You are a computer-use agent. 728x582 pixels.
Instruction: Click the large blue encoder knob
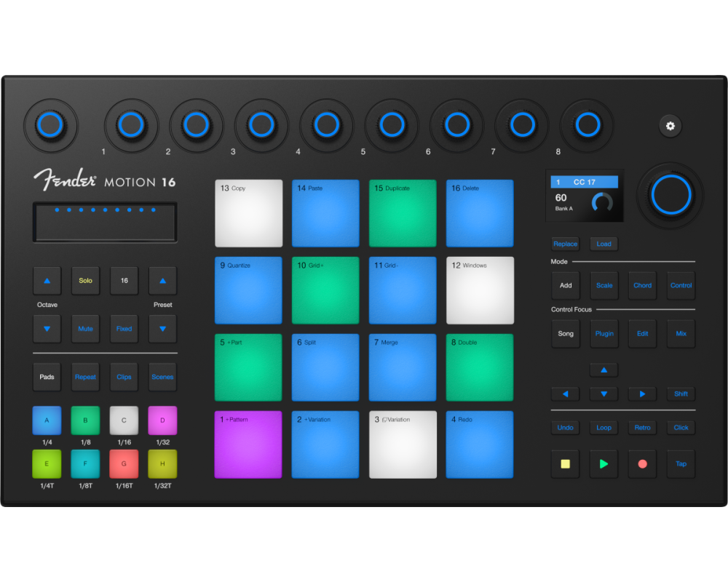pos(670,195)
